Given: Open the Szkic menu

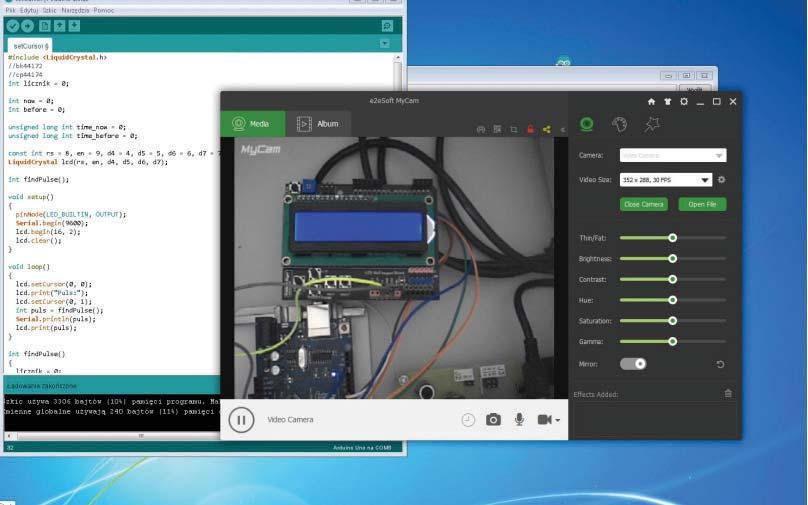Looking at the screenshot, I should [x=50, y=10].
